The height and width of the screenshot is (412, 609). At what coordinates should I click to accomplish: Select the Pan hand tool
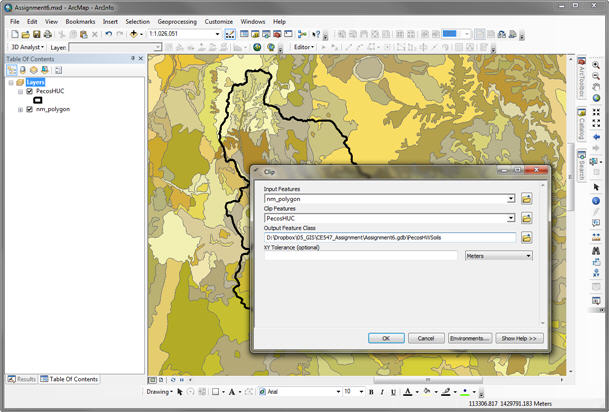click(x=596, y=87)
